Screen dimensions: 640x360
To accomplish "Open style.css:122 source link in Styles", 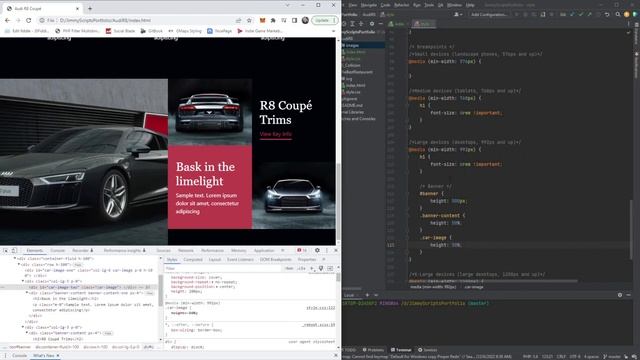I will tap(320, 307).
